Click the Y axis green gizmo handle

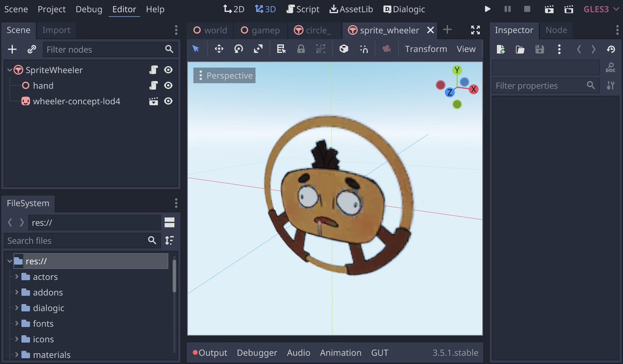[x=457, y=70]
